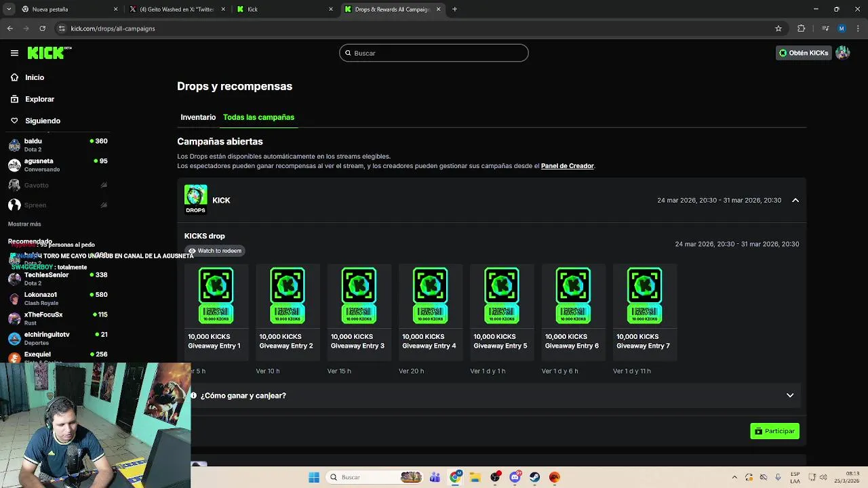Reload the current page
Viewport: 868px width, 488px height.
(x=42, y=28)
